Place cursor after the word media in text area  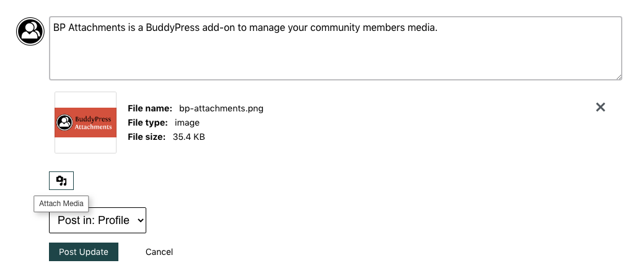coord(436,28)
